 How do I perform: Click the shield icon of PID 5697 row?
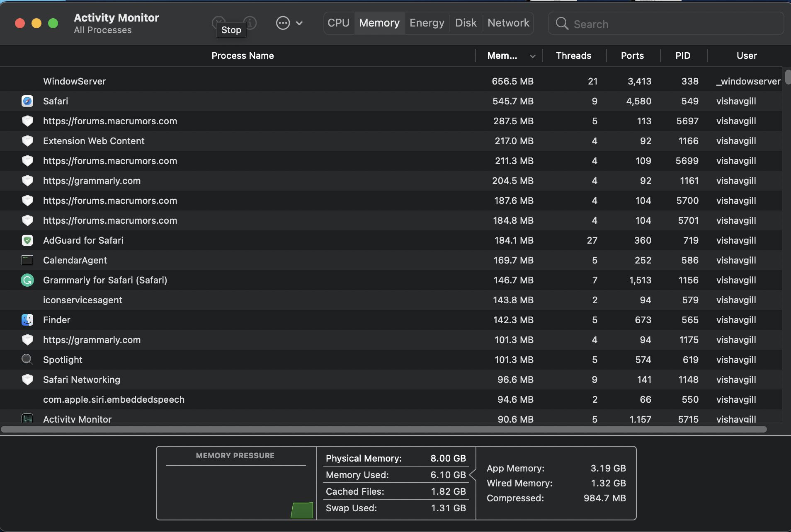click(x=27, y=121)
